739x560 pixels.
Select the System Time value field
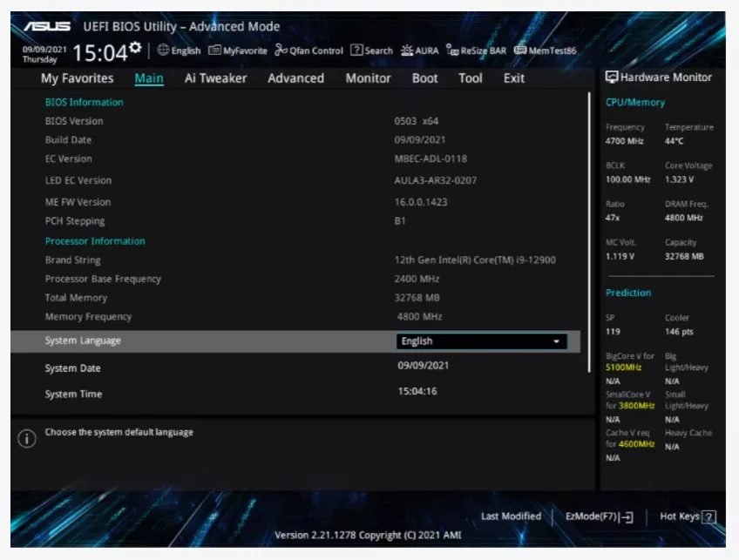[x=417, y=392]
